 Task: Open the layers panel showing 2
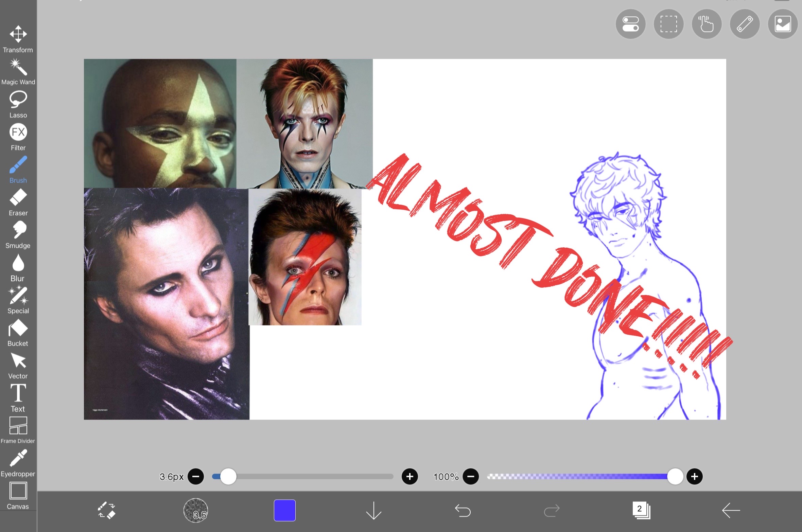tap(641, 510)
